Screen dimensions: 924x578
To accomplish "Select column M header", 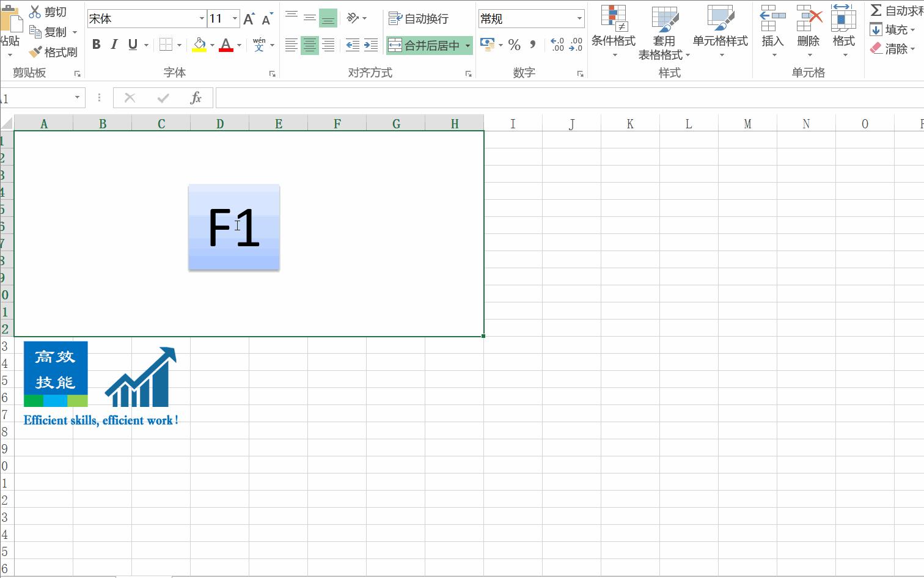I will pos(747,124).
